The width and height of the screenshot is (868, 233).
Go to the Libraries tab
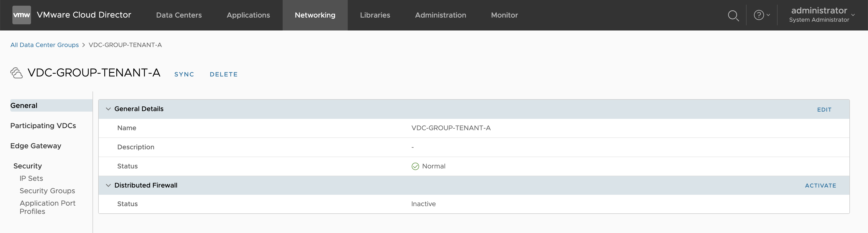375,15
